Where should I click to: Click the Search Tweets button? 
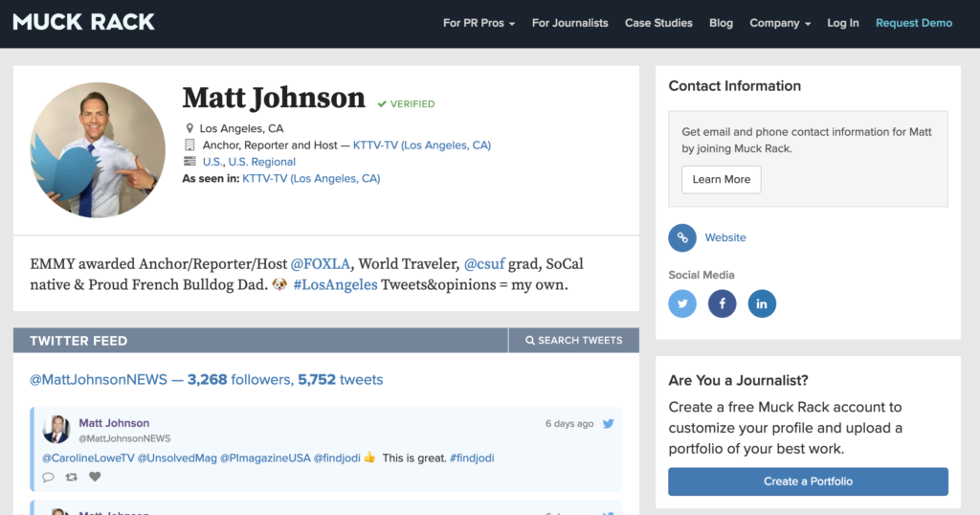click(574, 341)
